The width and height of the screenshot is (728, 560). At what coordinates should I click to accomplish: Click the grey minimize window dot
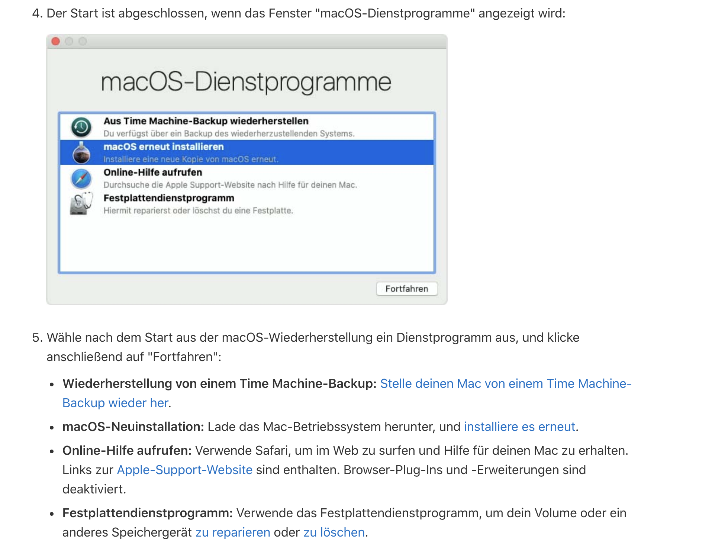[69, 41]
